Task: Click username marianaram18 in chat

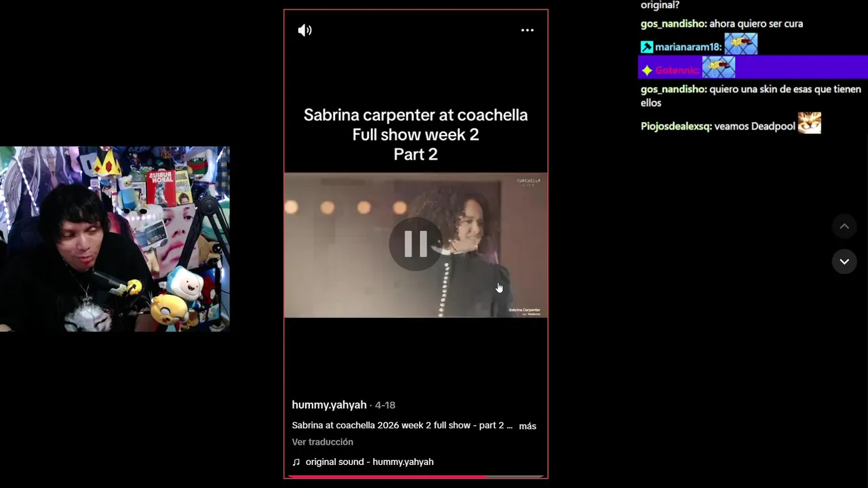Action: tap(686, 47)
